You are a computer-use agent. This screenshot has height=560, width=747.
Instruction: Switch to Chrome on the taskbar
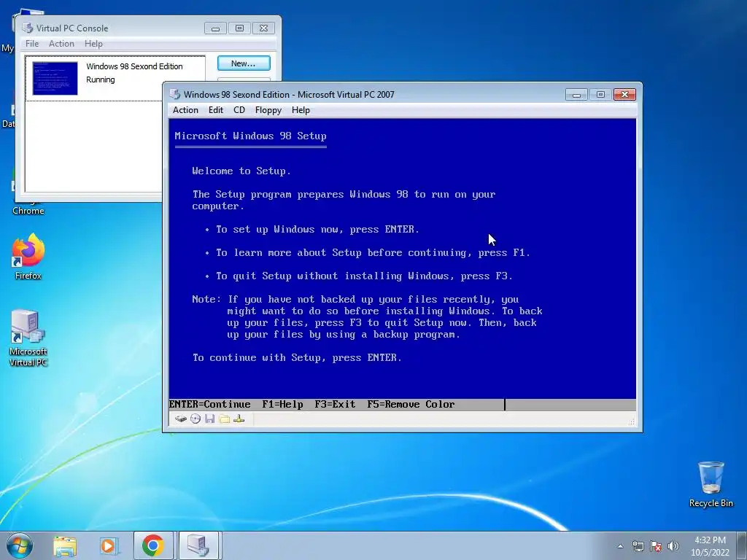click(x=152, y=545)
